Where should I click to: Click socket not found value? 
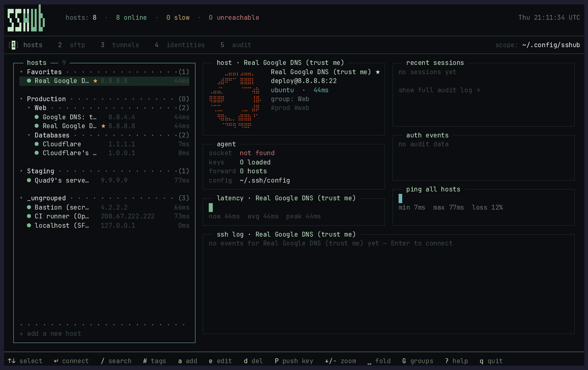257,153
